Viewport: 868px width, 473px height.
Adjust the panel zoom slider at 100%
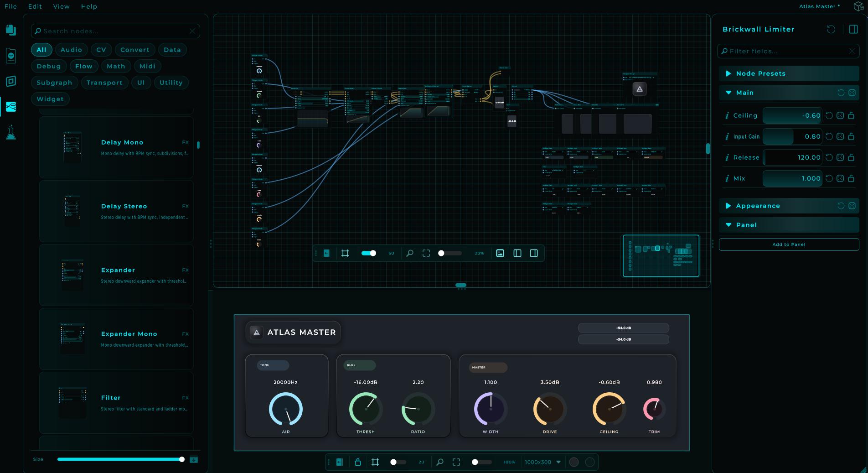point(482,462)
